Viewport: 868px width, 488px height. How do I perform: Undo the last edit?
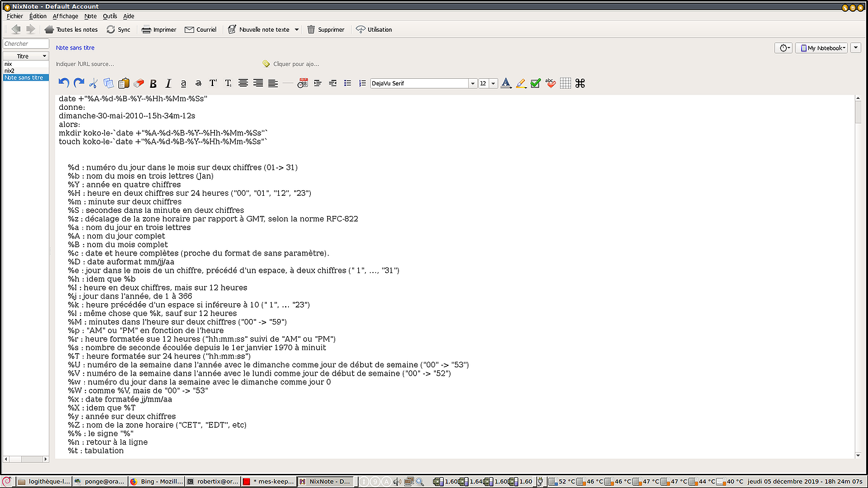[x=63, y=83]
